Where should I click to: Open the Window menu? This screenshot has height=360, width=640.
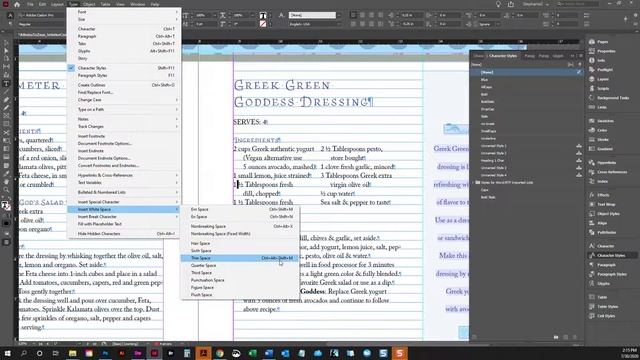pos(138,4)
